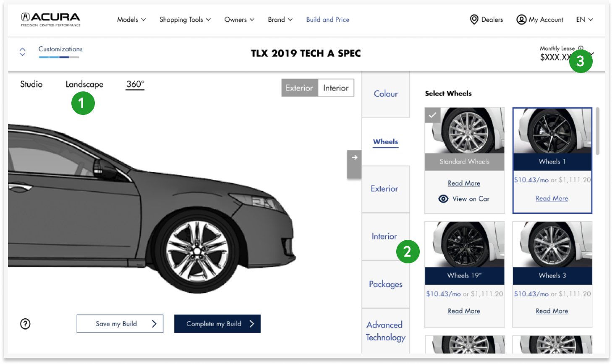The width and height of the screenshot is (612, 364).
Task: Go to Build and Price link
Action: coord(327,20)
